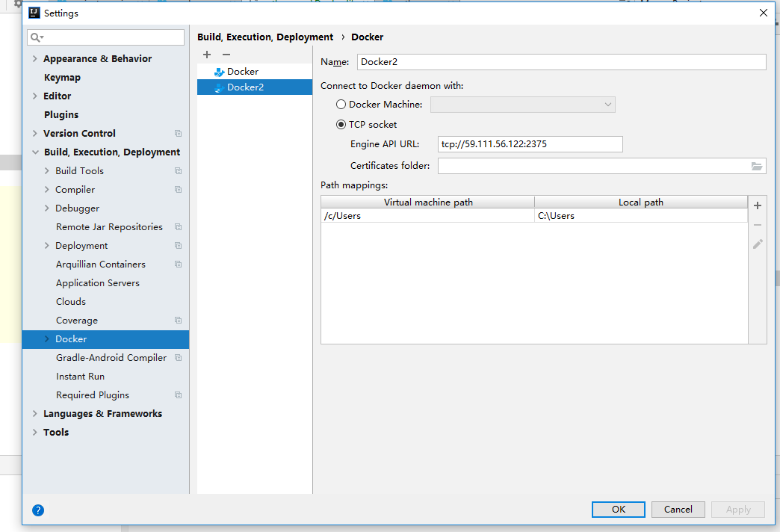Screen dimensions: 780x532
Task: Click project-level icon next to Arquillian Containers
Action: point(178,265)
